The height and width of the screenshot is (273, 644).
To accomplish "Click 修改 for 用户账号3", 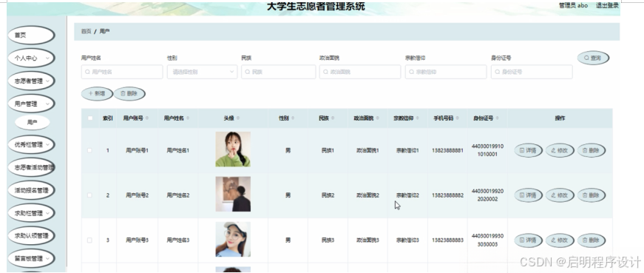I will click(x=560, y=240).
